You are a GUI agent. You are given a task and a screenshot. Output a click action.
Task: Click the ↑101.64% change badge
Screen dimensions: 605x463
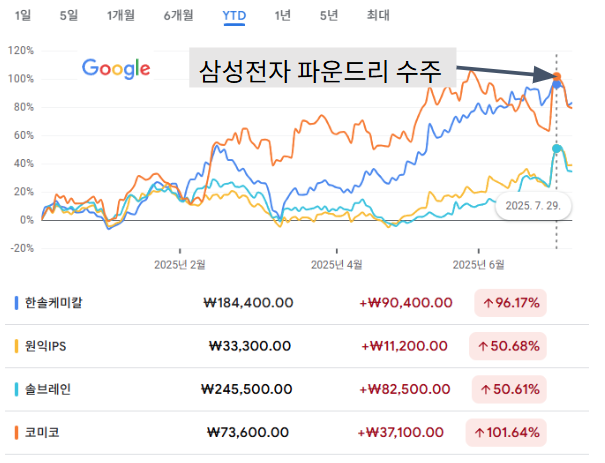tap(506, 433)
